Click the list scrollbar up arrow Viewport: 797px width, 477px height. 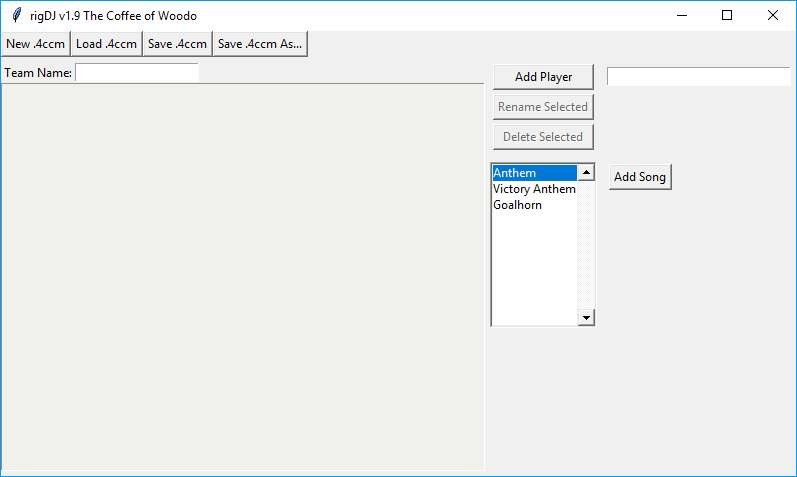586,172
